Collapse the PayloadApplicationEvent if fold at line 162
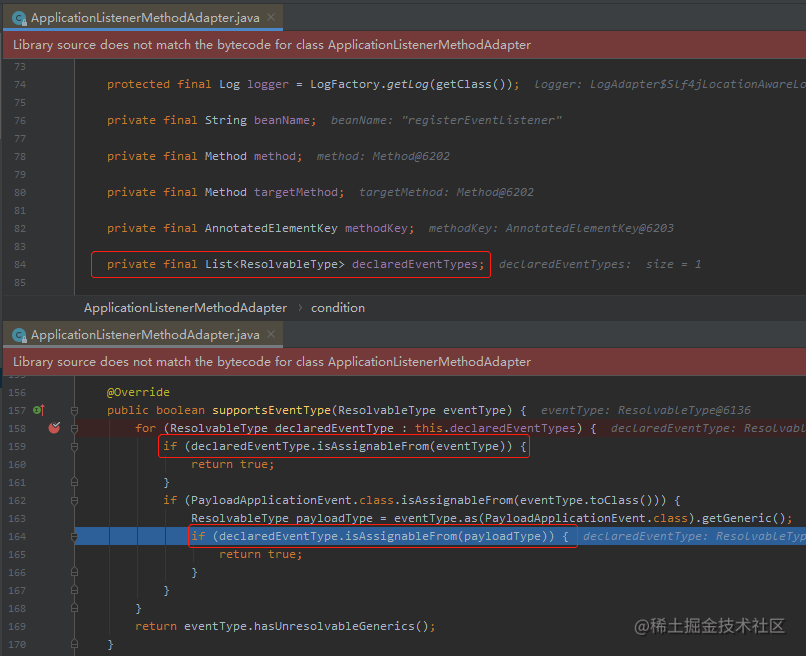 pyautogui.click(x=75, y=500)
